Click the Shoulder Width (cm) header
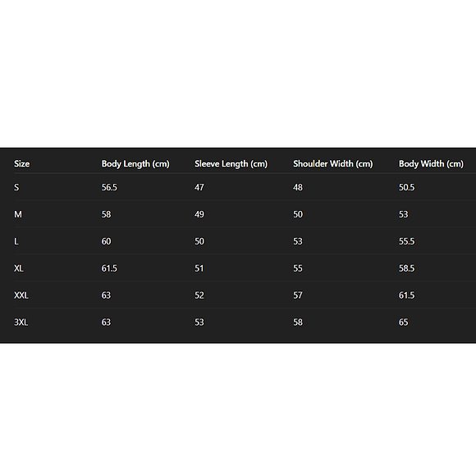The image size is (476, 476). click(332, 164)
